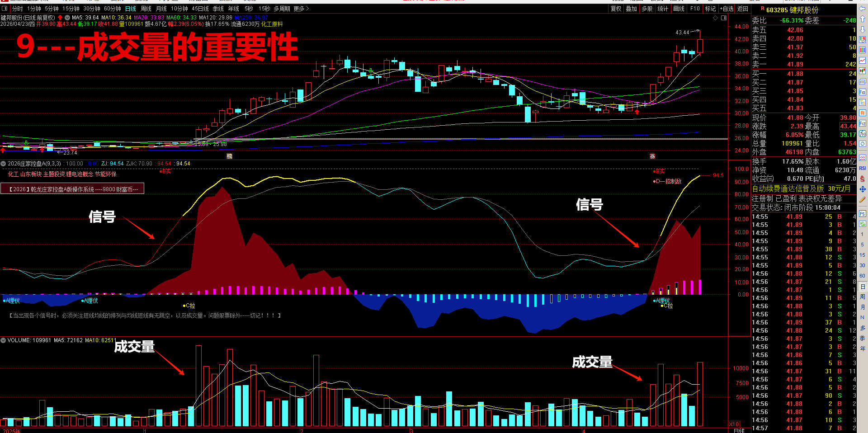Select the 15 minute period in sidebar

[x=862, y=255]
